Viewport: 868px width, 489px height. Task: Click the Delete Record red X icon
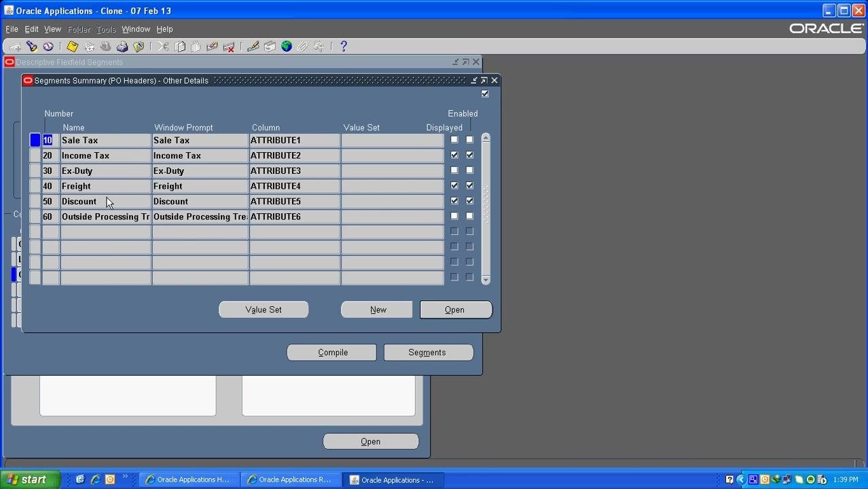[x=229, y=47]
